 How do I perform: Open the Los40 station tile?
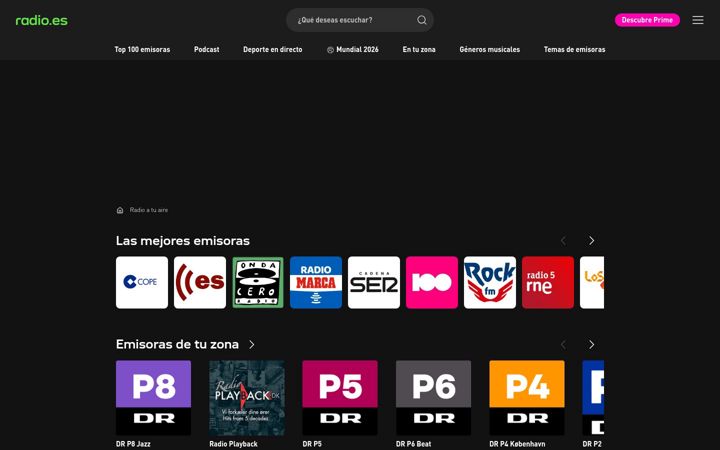[x=592, y=282]
